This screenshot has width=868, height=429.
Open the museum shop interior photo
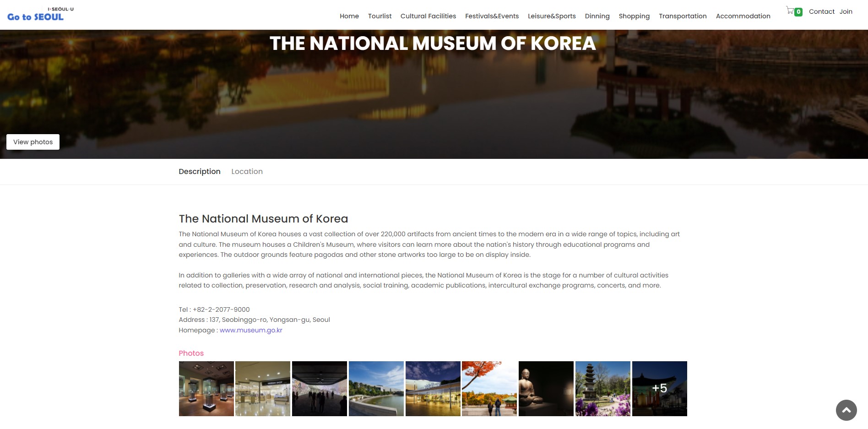point(263,389)
